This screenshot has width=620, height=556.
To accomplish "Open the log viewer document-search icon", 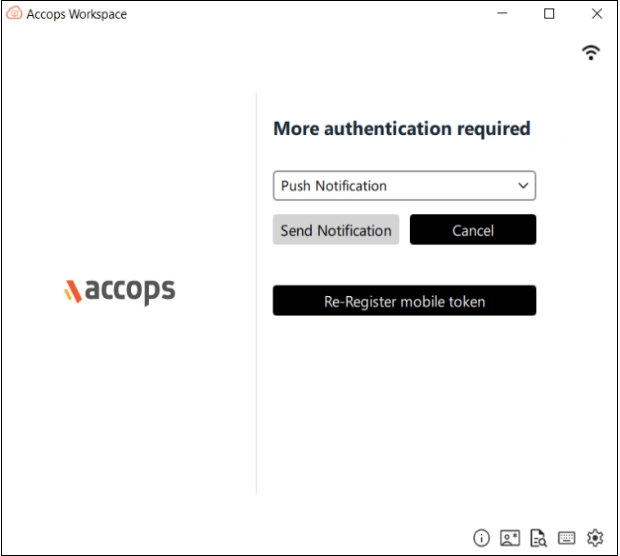I will coord(538,538).
